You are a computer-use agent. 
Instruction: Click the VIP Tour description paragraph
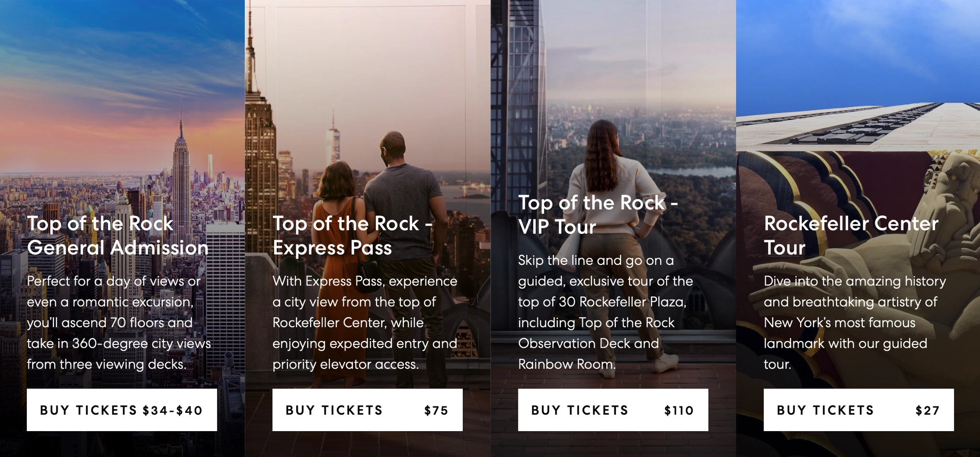point(605,312)
